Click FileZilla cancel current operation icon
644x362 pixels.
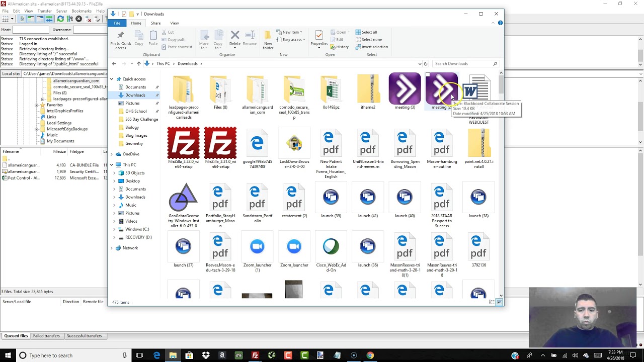coord(78,19)
